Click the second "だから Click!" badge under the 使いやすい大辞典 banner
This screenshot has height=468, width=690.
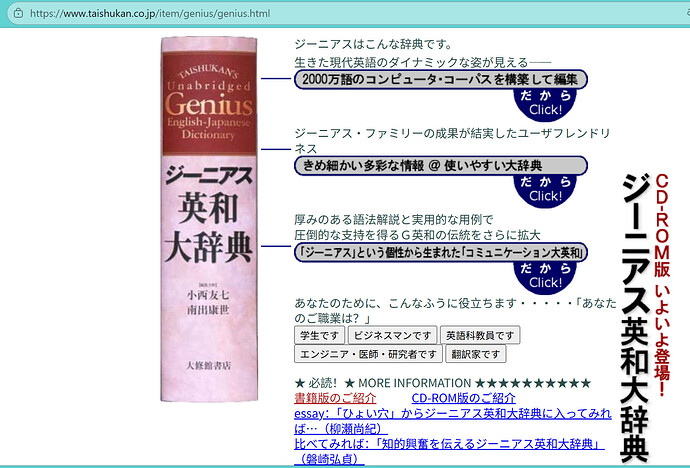pyautogui.click(x=545, y=188)
